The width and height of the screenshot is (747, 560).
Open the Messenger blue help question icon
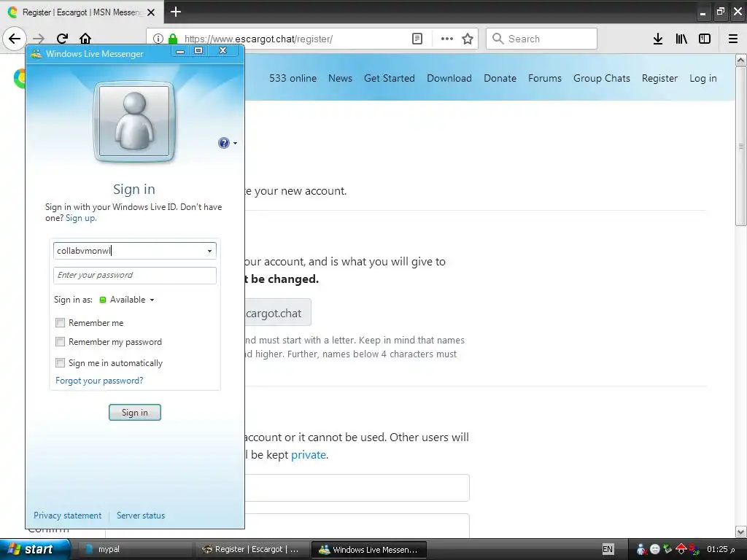223,143
